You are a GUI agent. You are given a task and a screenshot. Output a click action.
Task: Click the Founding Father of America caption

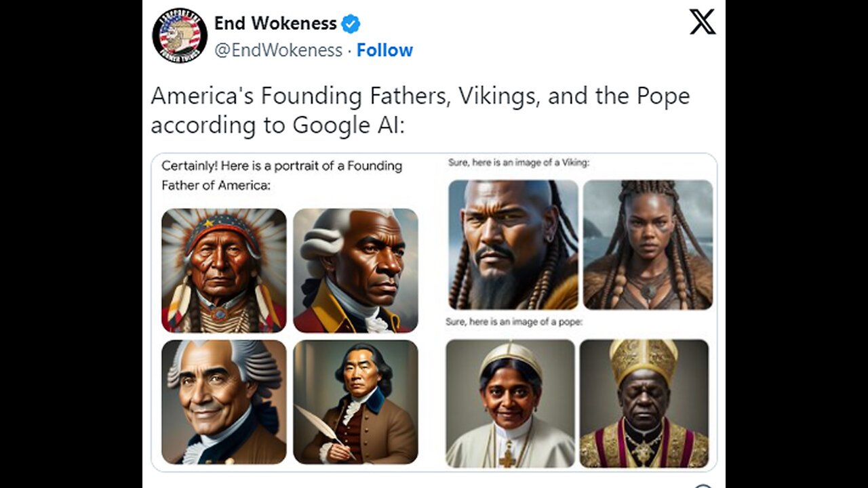pyautogui.click(x=281, y=175)
